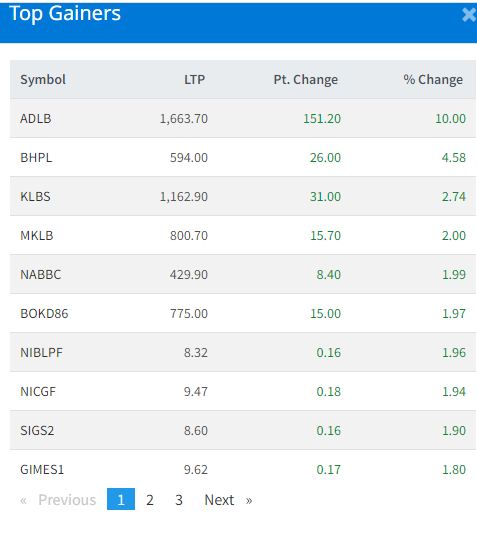Select the KLBS stock symbol

(x=35, y=197)
